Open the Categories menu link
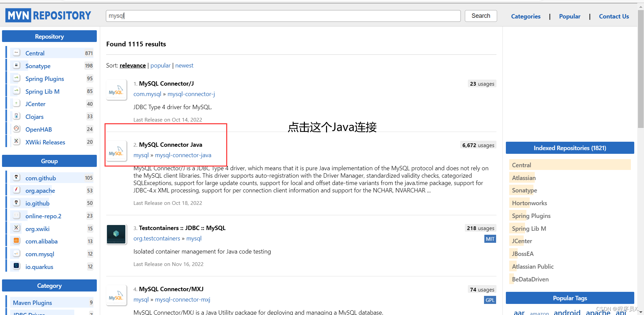The height and width of the screenshot is (315, 644). 526,16
